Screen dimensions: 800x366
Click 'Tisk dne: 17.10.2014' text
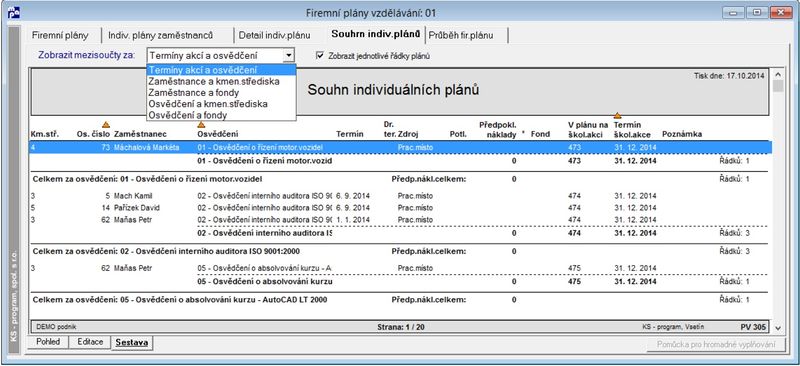pos(729,76)
